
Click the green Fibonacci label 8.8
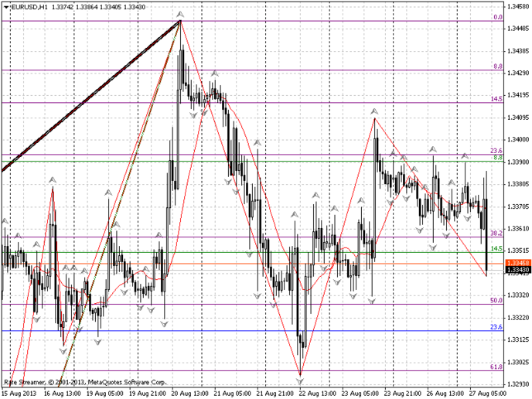point(498,158)
